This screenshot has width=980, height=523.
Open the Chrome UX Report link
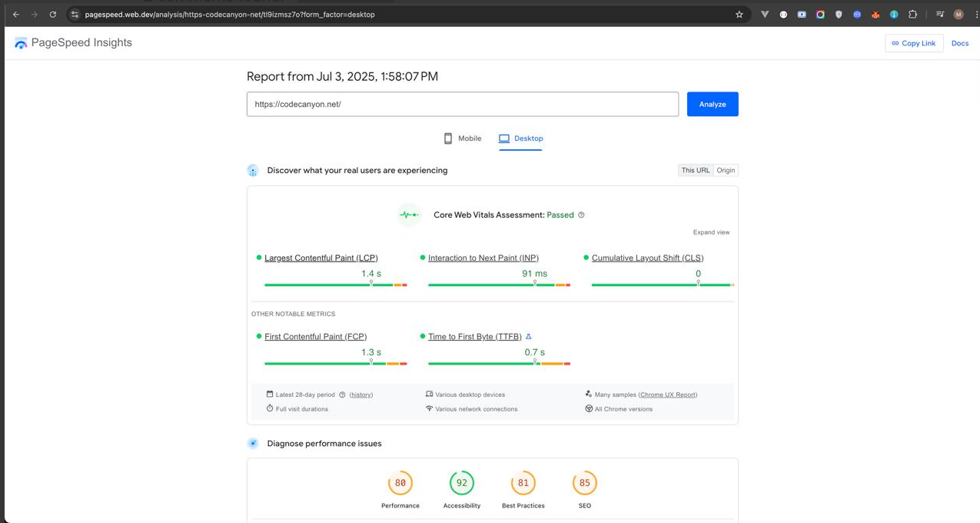coord(668,395)
